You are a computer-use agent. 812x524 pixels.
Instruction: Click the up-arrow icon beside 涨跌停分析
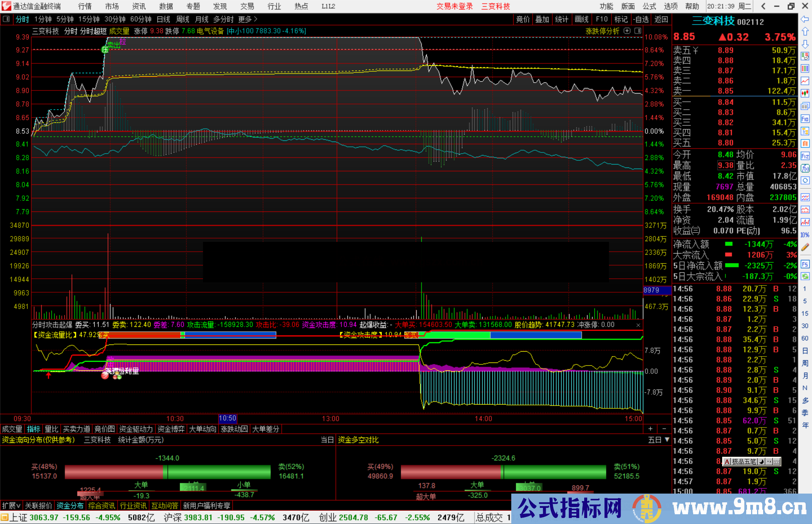(x=627, y=31)
